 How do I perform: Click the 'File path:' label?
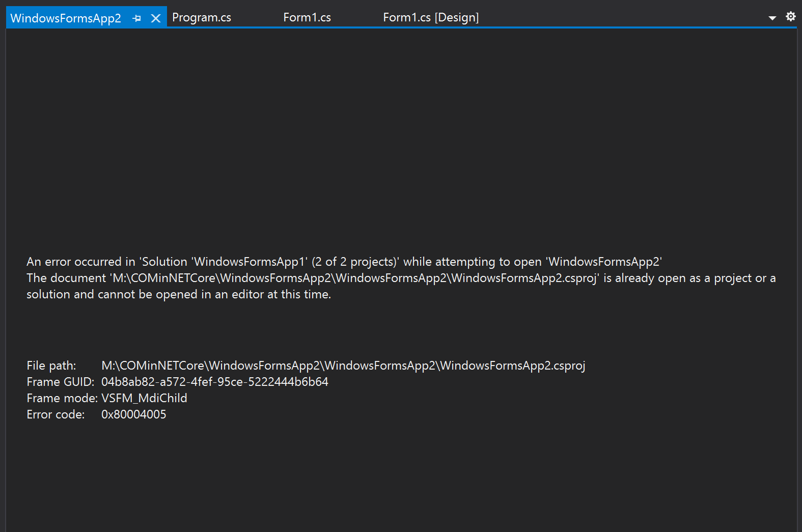click(x=51, y=366)
